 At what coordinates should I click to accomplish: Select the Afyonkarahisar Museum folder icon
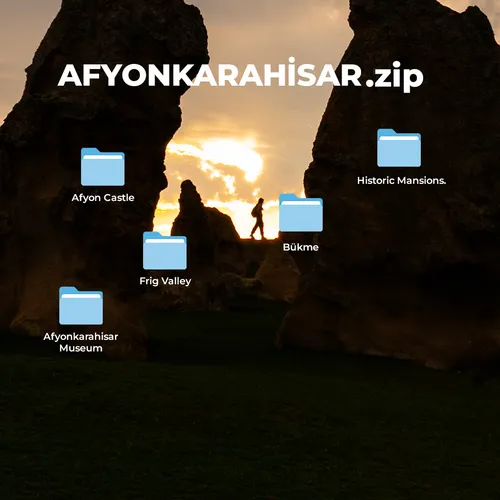(81, 306)
